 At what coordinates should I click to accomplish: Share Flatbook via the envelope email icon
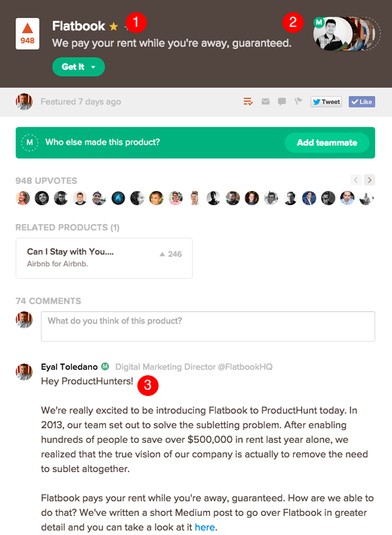coord(265,102)
